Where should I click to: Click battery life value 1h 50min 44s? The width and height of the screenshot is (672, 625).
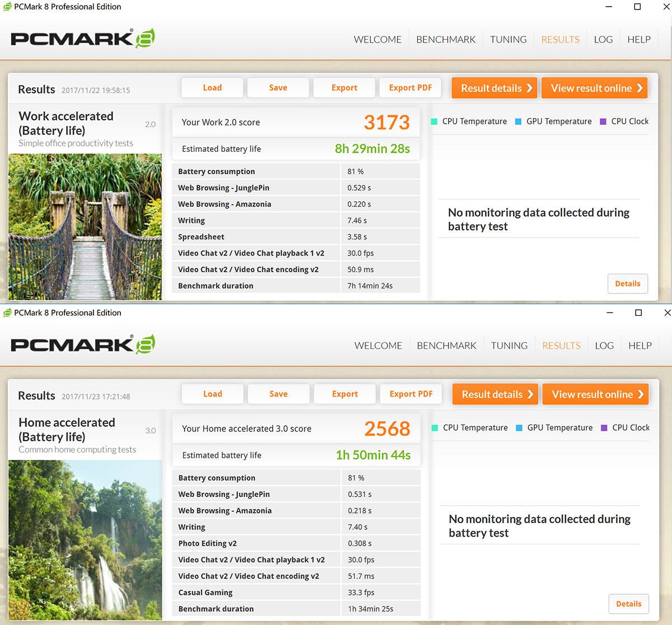[373, 455]
